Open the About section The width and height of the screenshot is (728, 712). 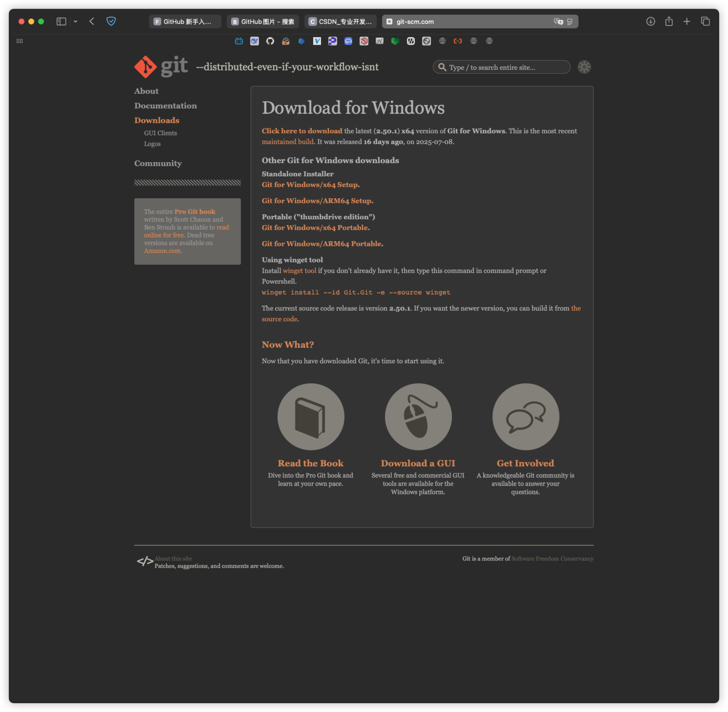(147, 91)
